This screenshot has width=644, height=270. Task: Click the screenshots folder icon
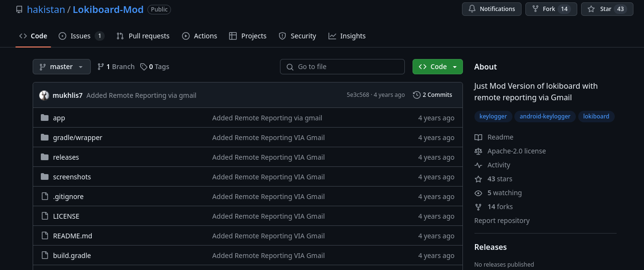click(45, 177)
